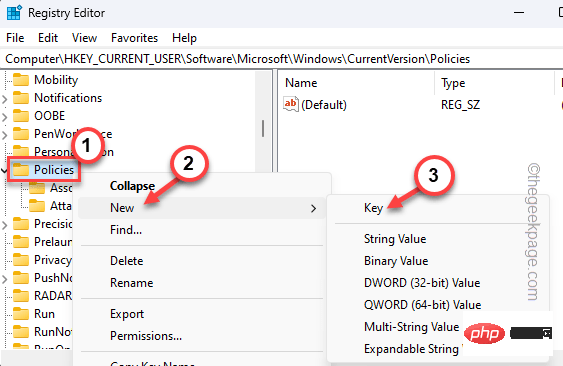Select the OOBE tree item
The image size is (563, 366).
click(50, 116)
